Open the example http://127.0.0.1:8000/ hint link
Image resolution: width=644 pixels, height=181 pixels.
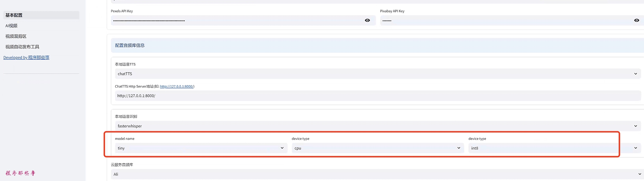pos(177,86)
